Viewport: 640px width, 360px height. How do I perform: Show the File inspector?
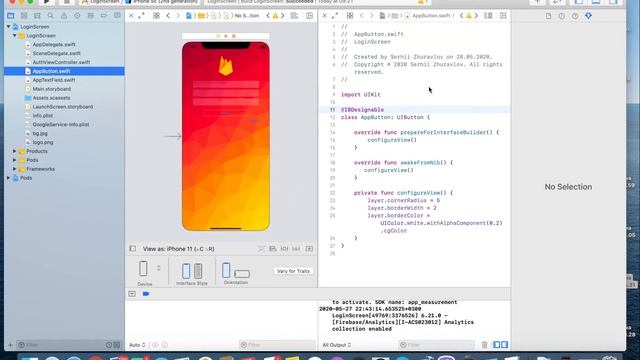click(x=549, y=16)
